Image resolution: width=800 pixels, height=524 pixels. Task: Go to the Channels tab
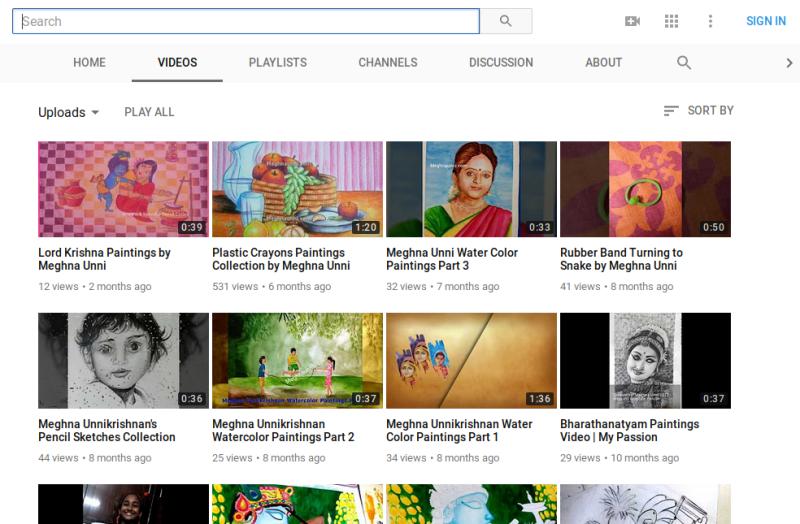pos(387,62)
